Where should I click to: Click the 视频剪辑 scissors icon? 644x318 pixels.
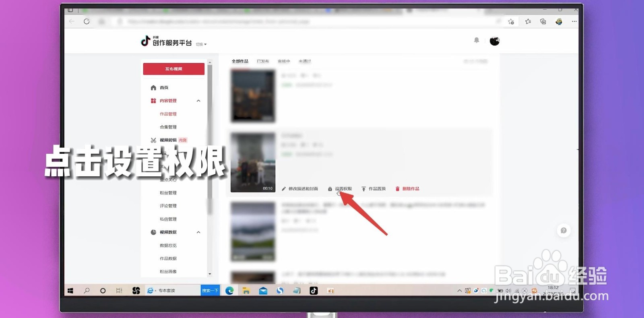153,140
